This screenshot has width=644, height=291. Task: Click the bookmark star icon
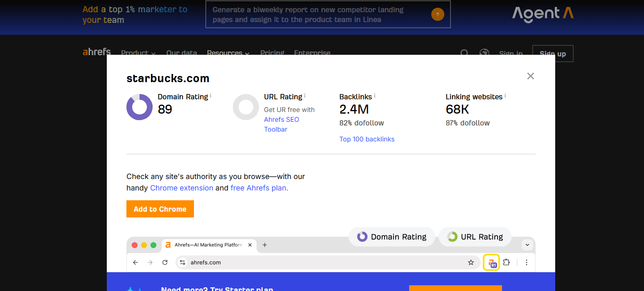pyautogui.click(x=471, y=262)
